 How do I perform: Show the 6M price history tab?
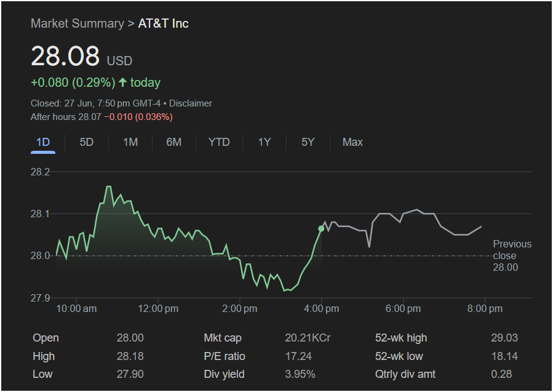[x=174, y=142]
